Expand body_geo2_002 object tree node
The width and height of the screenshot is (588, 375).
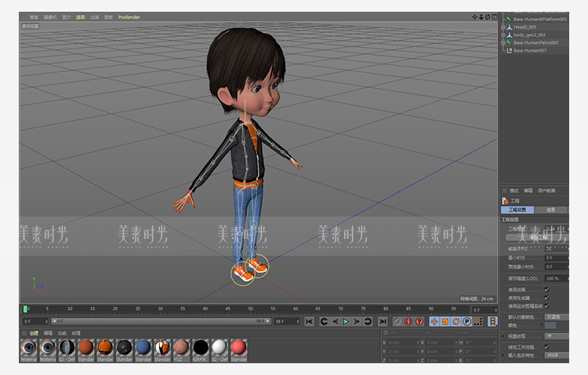click(503, 35)
